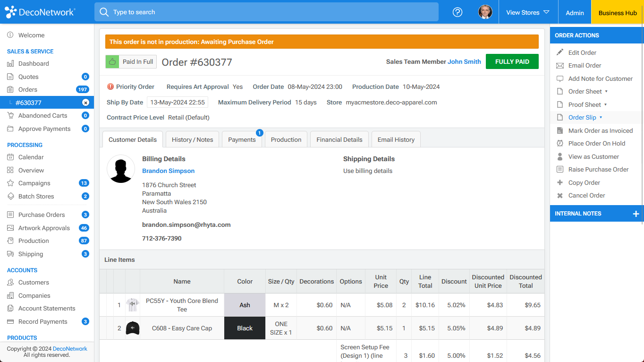Open Production from the sidebar icon
Viewport: 644px width, 362px height.
(x=9, y=241)
